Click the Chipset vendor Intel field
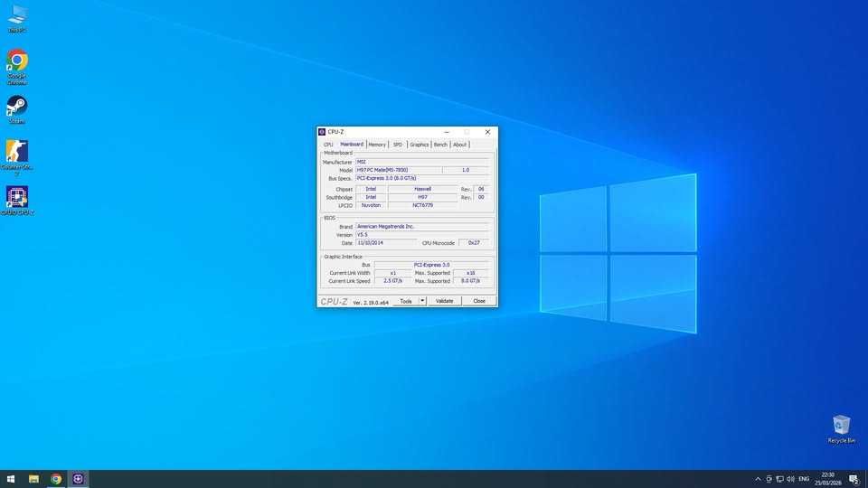Screen dimensions: 868x488 coord(371,189)
